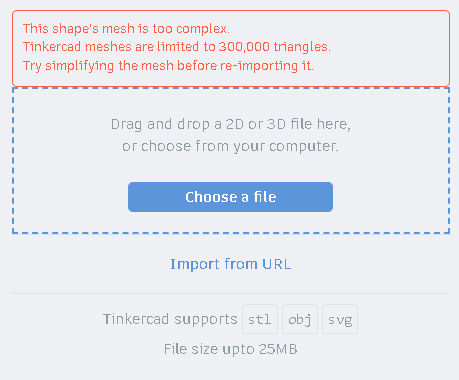Click the "limited to 300,000 triangles" error line
459x380 pixels.
pyautogui.click(x=177, y=47)
